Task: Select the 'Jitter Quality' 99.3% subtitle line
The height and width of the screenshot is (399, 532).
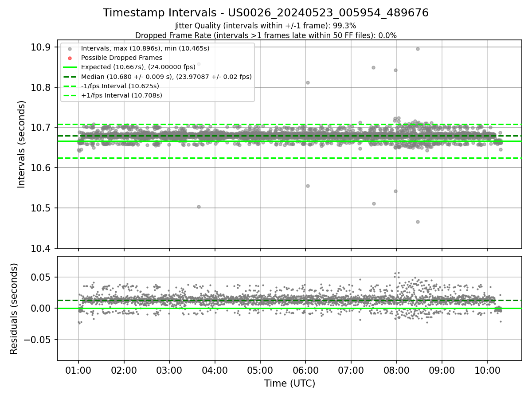Action: [266, 26]
